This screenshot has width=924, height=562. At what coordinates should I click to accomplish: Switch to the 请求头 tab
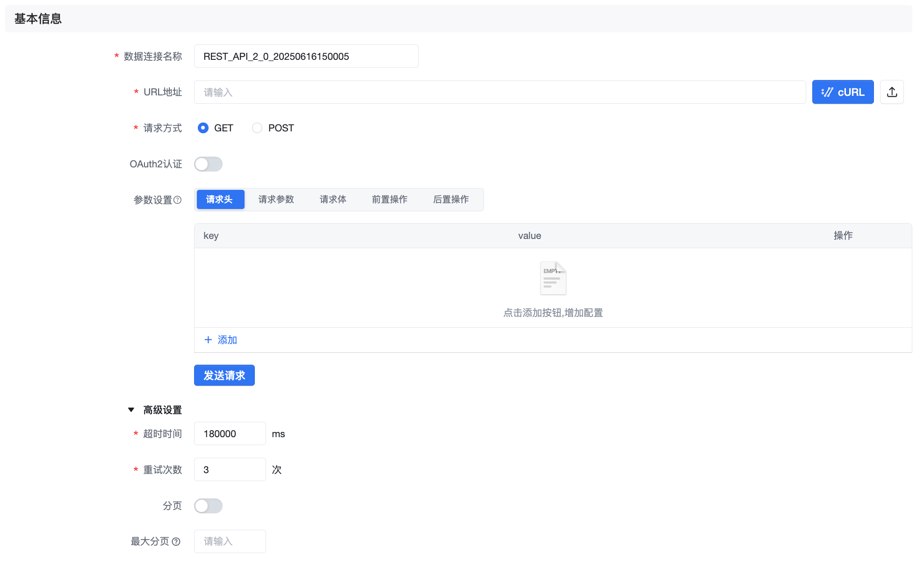click(x=220, y=200)
